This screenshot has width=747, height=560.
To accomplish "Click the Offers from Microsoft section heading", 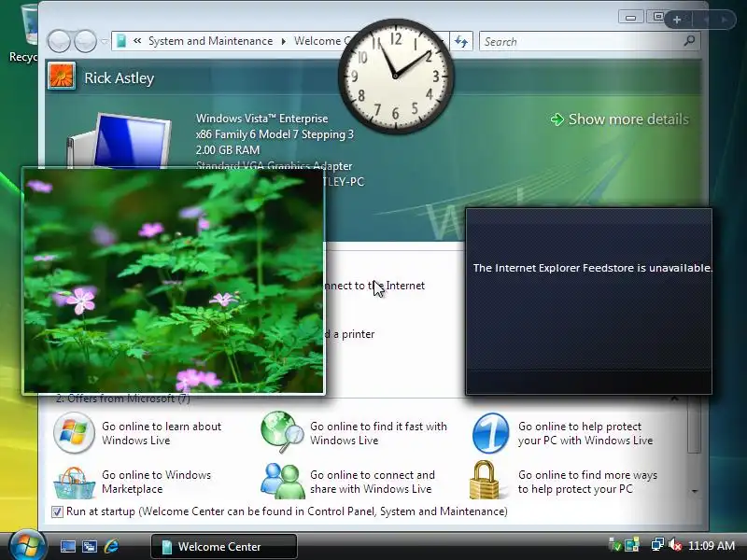I will pos(123,399).
